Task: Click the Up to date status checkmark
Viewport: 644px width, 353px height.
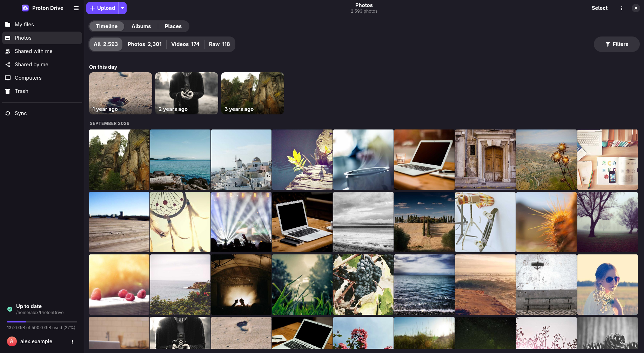Action: tap(10, 309)
